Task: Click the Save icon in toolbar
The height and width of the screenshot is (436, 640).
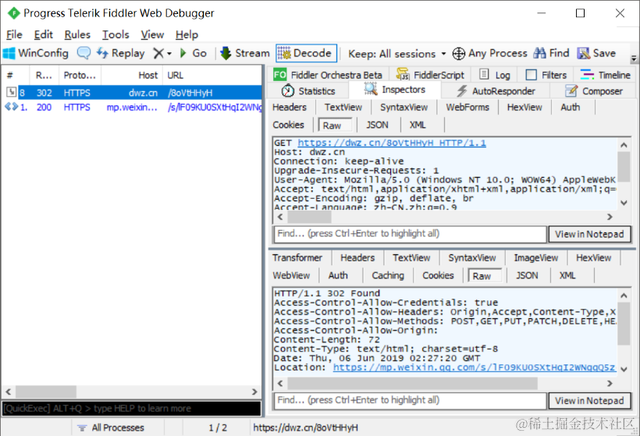Action: pyautogui.click(x=583, y=53)
